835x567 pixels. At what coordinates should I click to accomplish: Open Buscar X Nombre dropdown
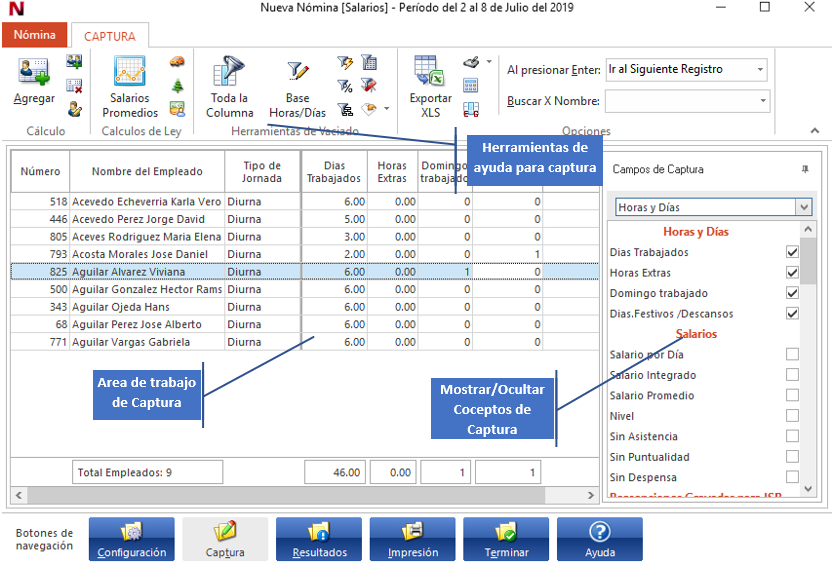pyautogui.click(x=763, y=101)
